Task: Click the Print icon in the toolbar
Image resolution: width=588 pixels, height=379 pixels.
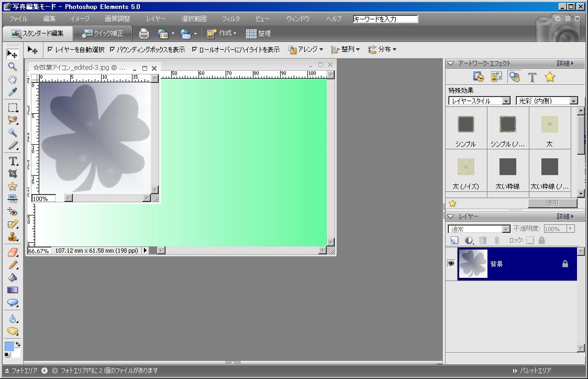Action: [144, 34]
